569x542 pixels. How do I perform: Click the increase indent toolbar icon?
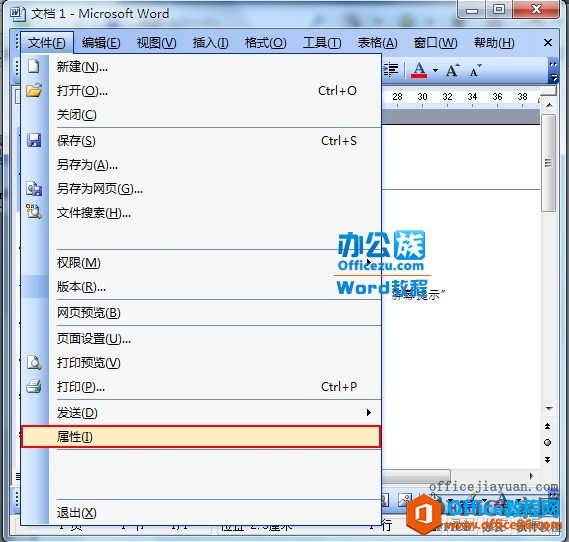click(391, 70)
